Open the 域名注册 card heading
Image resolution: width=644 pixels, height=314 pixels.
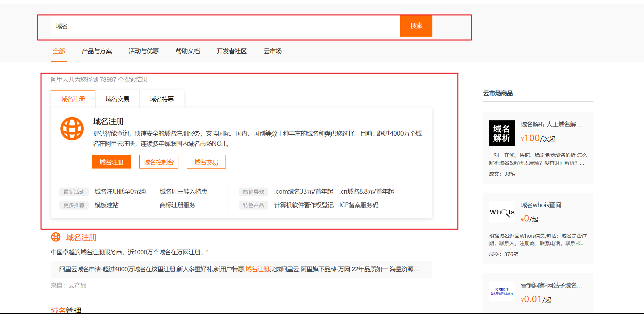(x=109, y=121)
